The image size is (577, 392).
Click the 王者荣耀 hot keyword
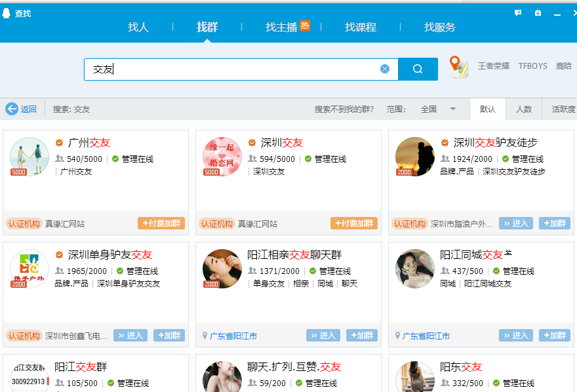[x=494, y=66]
